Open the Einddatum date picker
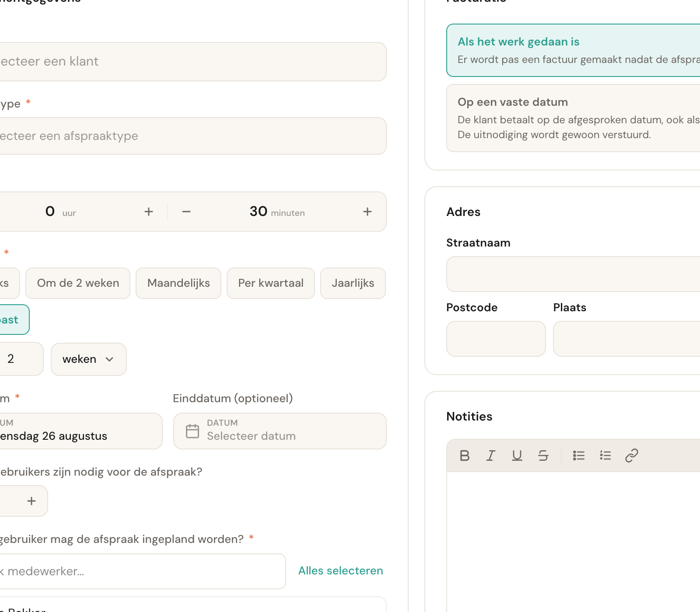Viewport: 700px width, 612px height. click(x=280, y=431)
